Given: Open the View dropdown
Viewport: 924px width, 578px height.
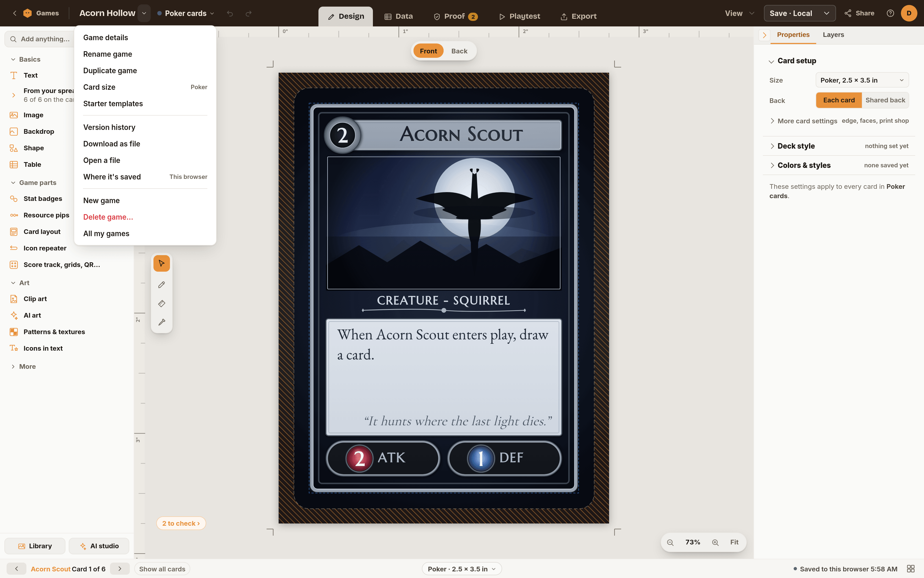Looking at the screenshot, I should (x=739, y=13).
